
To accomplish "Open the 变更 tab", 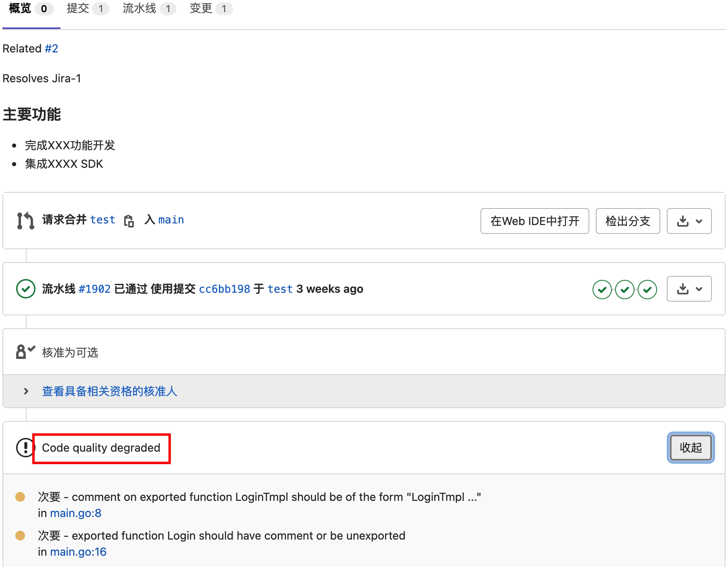I will click(x=210, y=8).
